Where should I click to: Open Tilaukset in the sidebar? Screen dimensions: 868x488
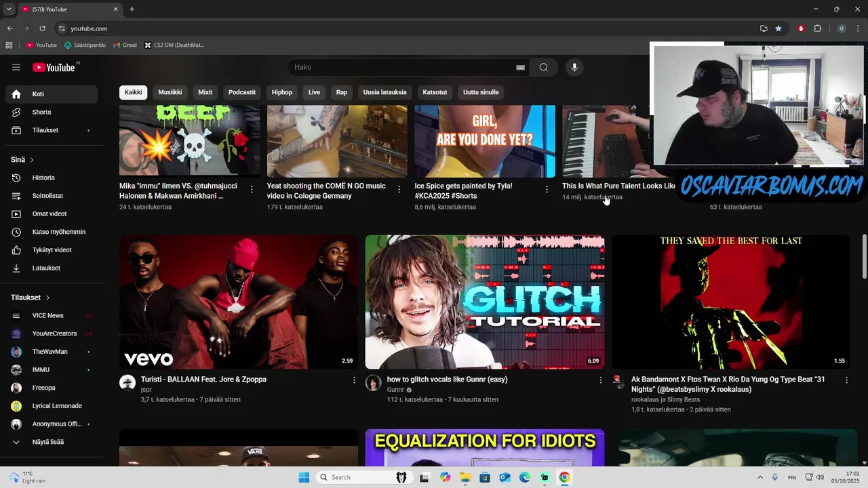click(x=52, y=130)
